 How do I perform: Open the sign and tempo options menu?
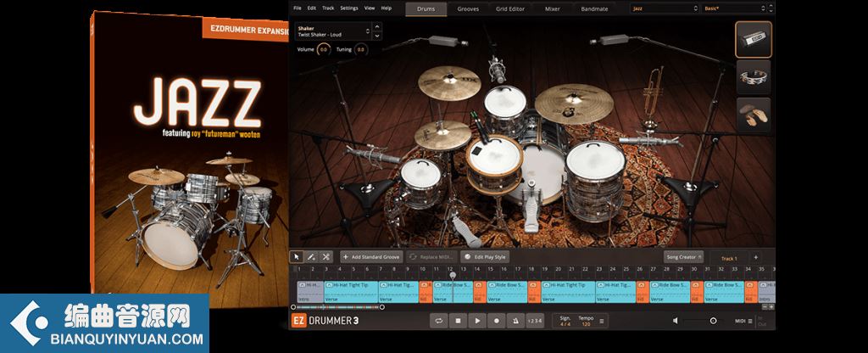click(x=602, y=320)
